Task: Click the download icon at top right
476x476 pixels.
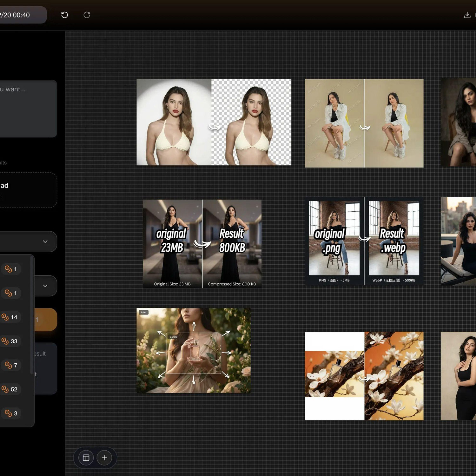Action: tap(467, 15)
